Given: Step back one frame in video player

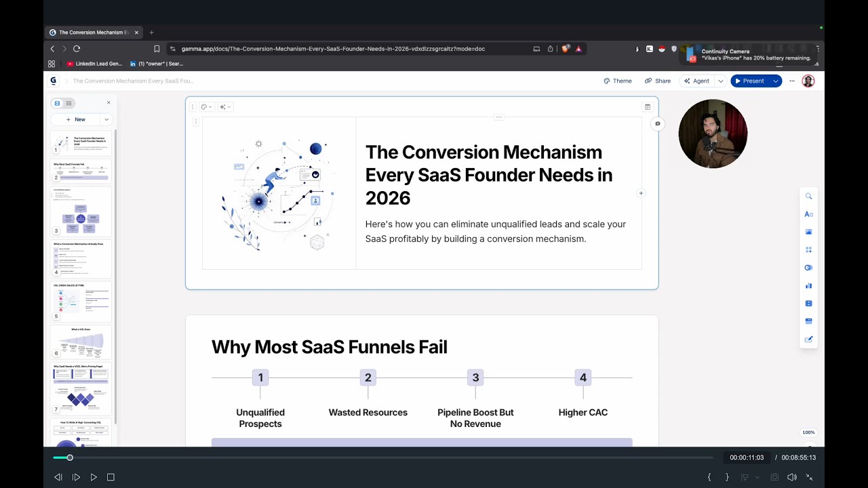Looking at the screenshot, I should (58, 477).
